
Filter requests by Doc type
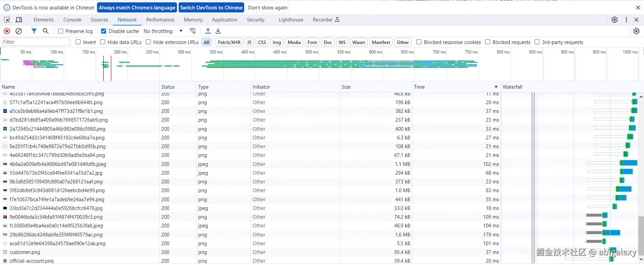pos(328,42)
